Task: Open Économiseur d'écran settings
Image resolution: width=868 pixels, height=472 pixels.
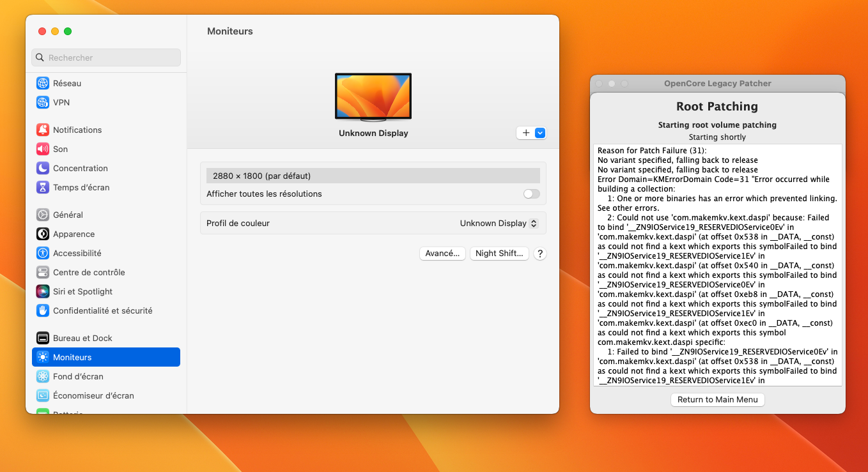Action: pyautogui.click(x=106, y=395)
